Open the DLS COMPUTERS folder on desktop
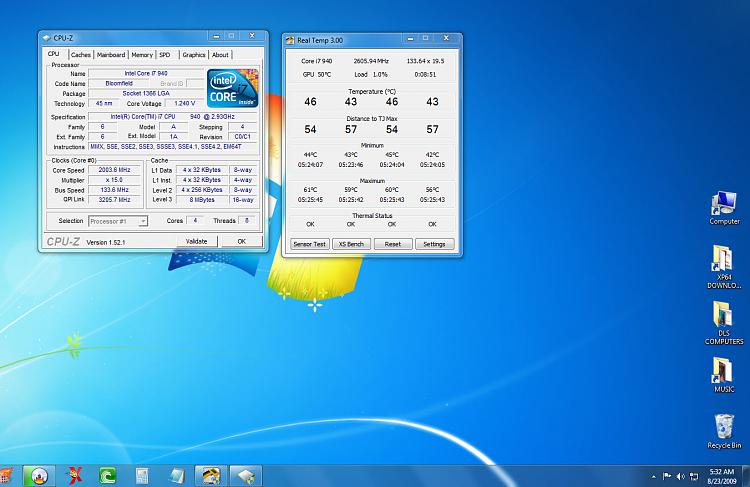The height and width of the screenshot is (487, 750). 724,322
